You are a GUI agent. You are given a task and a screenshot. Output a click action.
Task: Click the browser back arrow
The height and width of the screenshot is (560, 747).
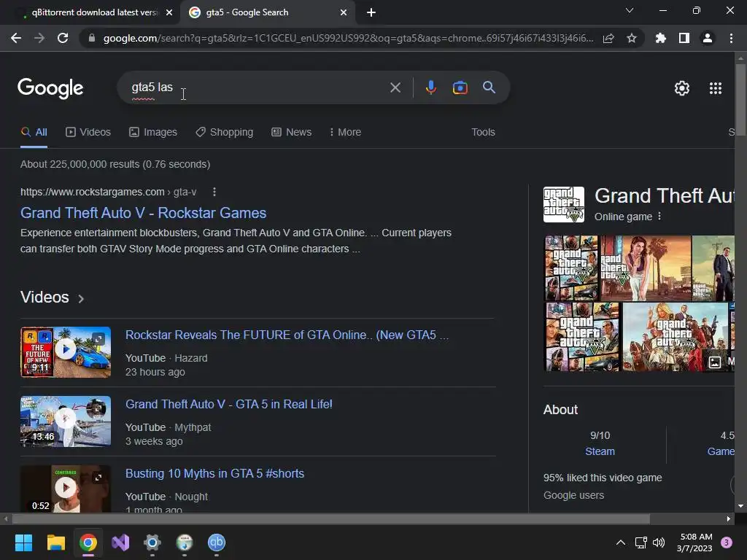[x=16, y=38]
